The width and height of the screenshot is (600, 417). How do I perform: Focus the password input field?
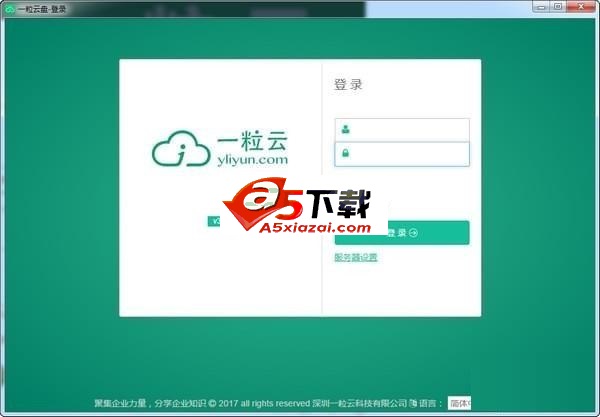402,154
